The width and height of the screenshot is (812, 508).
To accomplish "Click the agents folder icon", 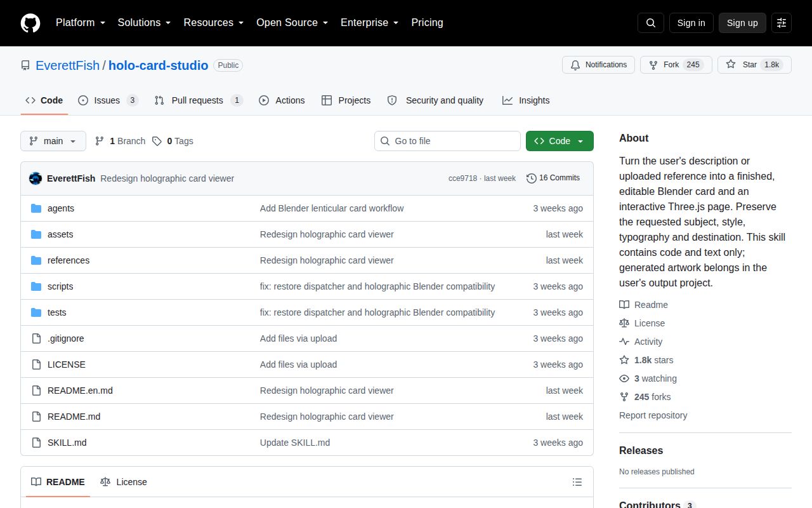I will pyautogui.click(x=36, y=208).
